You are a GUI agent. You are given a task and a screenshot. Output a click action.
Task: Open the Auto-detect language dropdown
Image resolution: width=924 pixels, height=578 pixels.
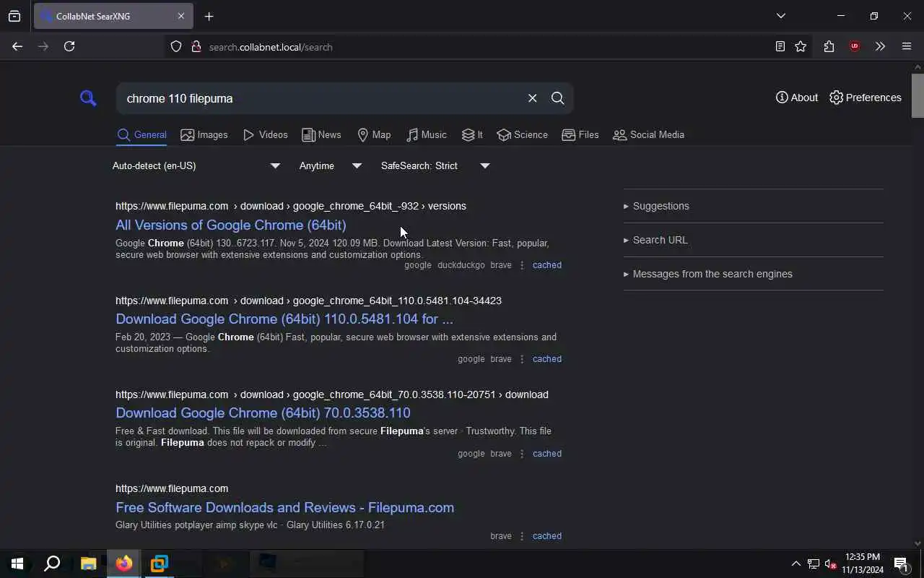(x=196, y=165)
